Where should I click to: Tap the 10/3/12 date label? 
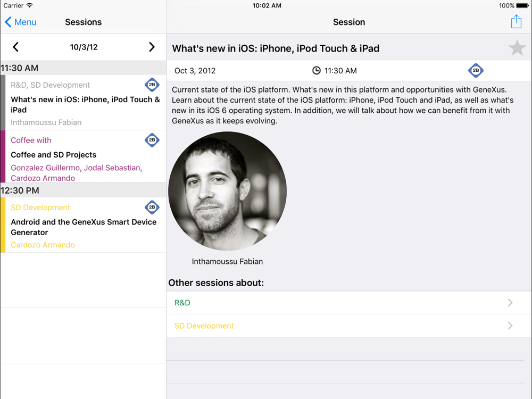(x=84, y=47)
